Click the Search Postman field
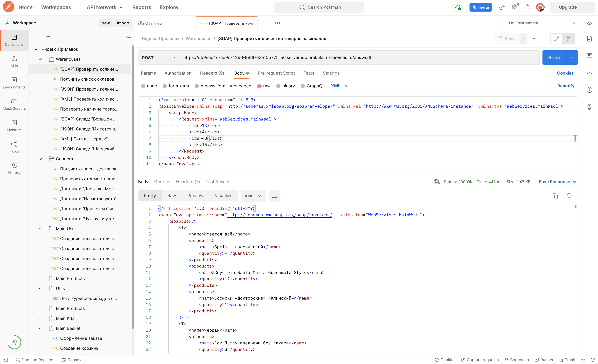Screen dimensions: 598x364 (319, 7)
